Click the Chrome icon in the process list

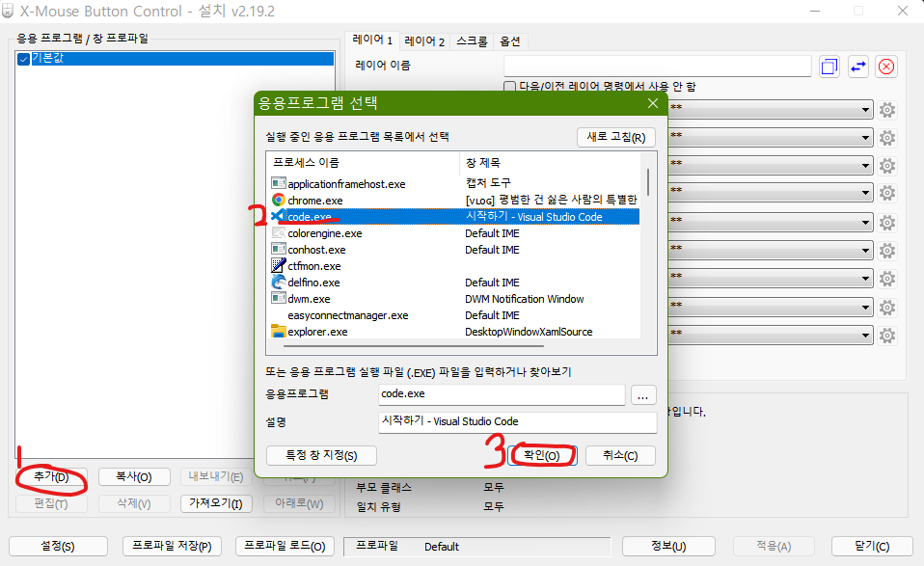click(x=278, y=201)
